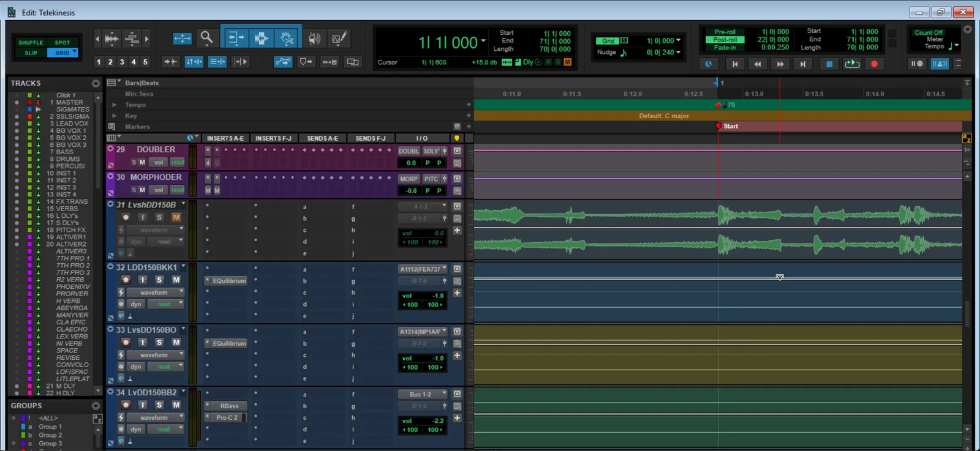The width and height of the screenshot is (980, 451).
Task: Open the SENDS F-J column header
Action: [371, 138]
